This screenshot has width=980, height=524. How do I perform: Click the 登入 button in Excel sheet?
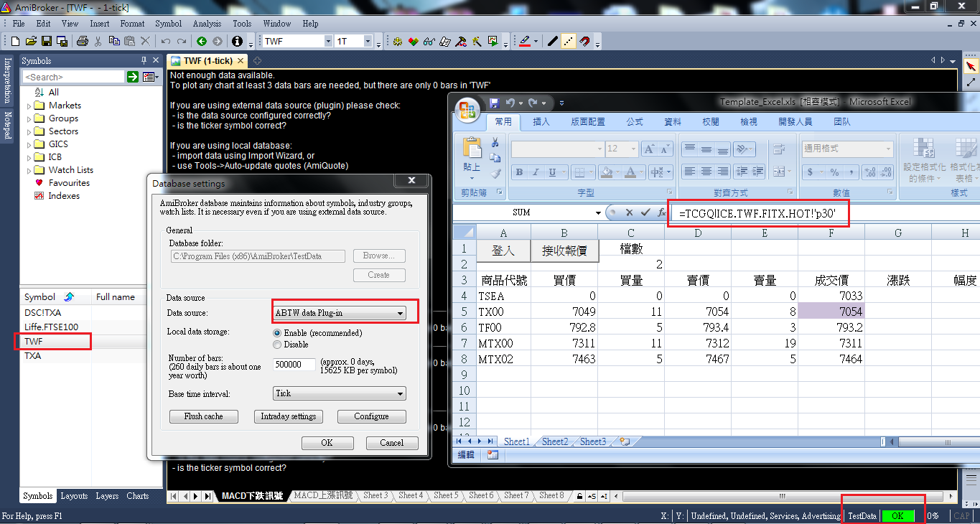[x=503, y=251]
